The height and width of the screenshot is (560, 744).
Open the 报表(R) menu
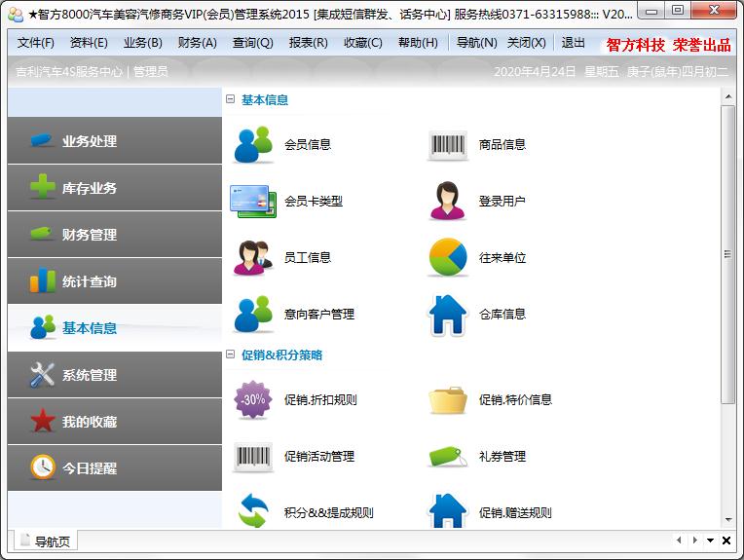coord(309,43)
